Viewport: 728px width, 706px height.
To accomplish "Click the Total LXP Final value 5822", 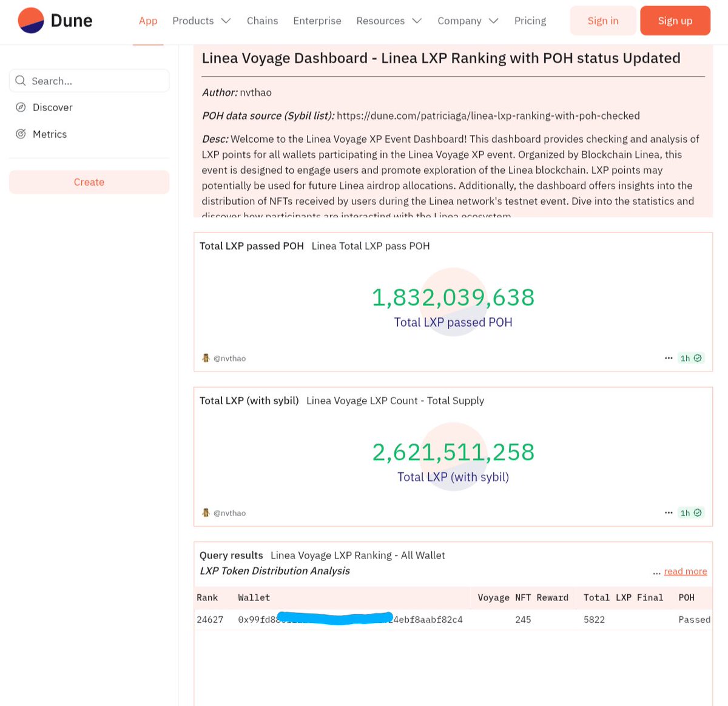I will click(594, 620).
